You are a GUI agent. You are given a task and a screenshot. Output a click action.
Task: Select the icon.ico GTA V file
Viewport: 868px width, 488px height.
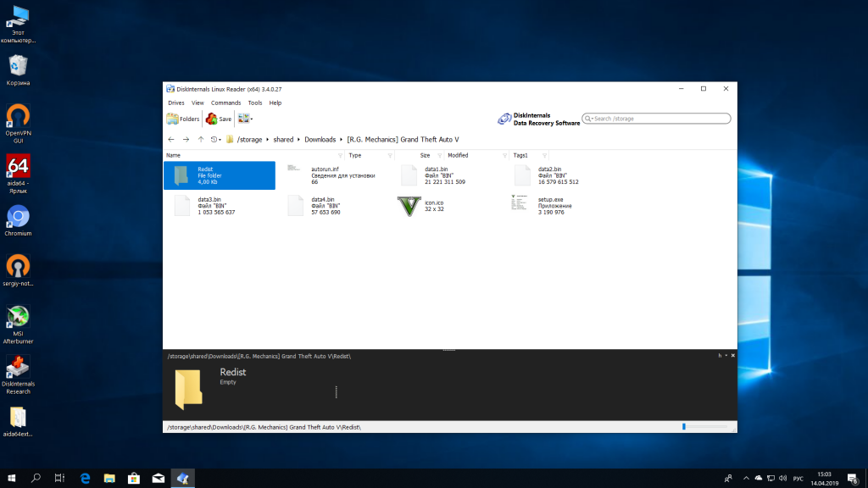click(409, 207)
